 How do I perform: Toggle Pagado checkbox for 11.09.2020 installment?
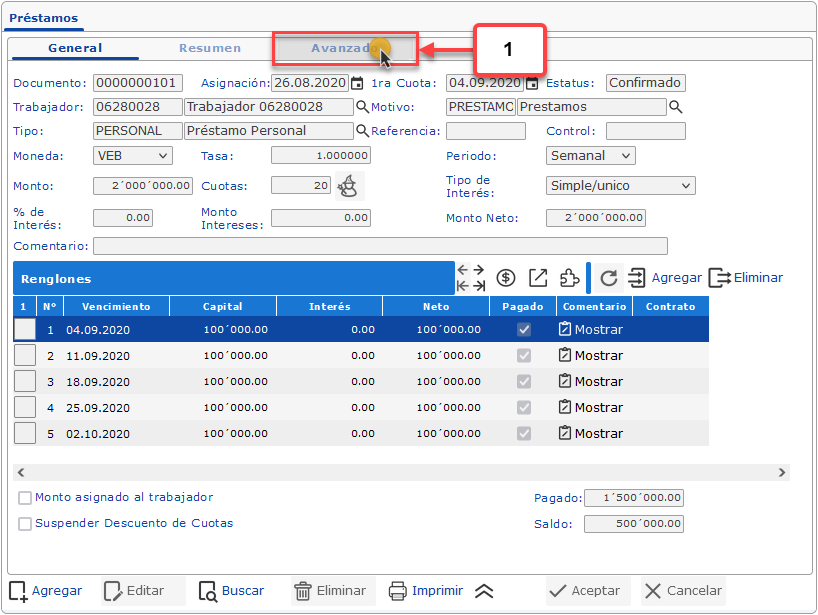(523, 356)
